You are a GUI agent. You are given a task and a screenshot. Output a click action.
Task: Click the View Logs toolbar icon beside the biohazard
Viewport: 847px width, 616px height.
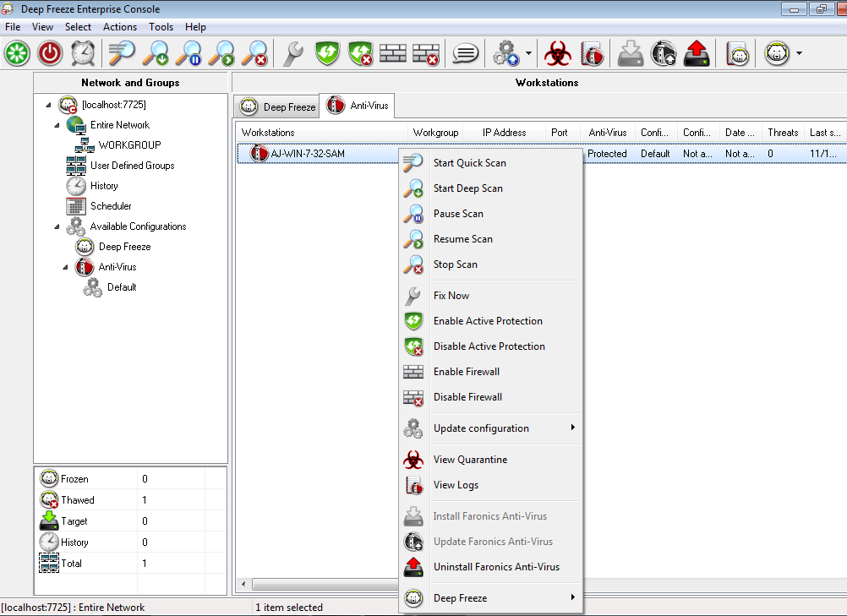tap(592, 53)
